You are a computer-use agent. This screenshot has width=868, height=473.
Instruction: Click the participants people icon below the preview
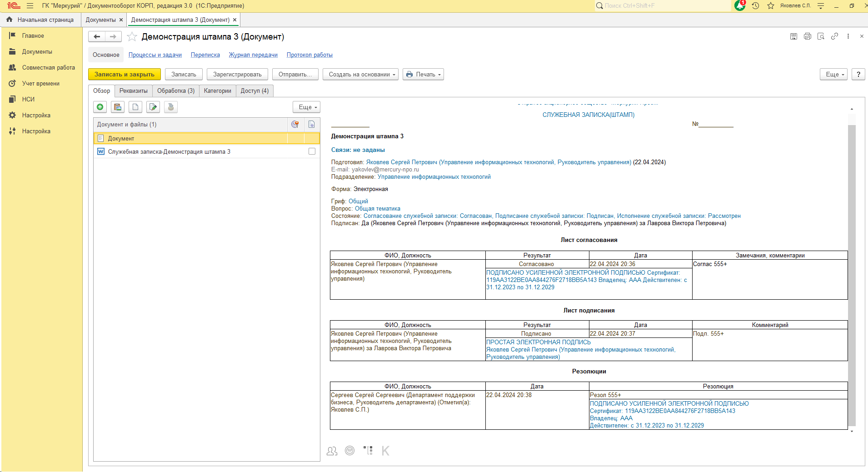(x=332, y=451)
